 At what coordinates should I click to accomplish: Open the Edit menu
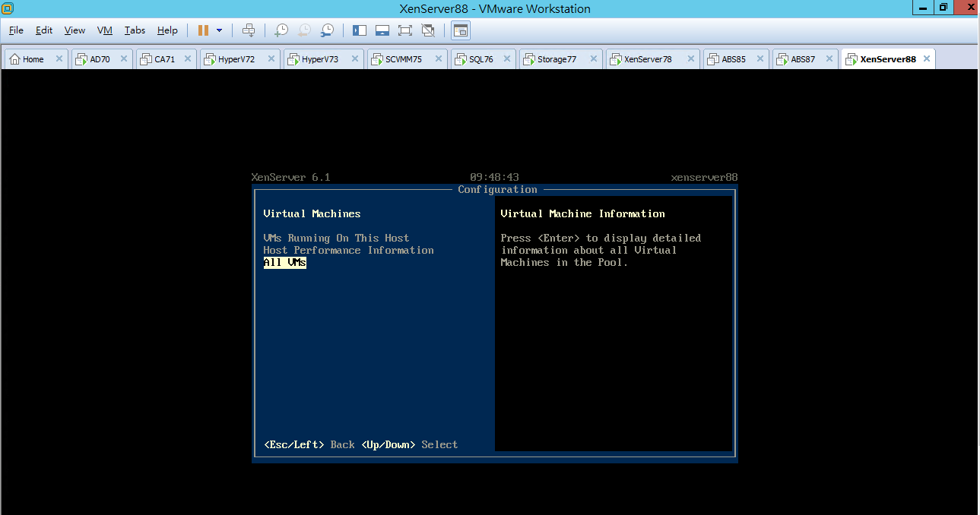tap(44, 30)
